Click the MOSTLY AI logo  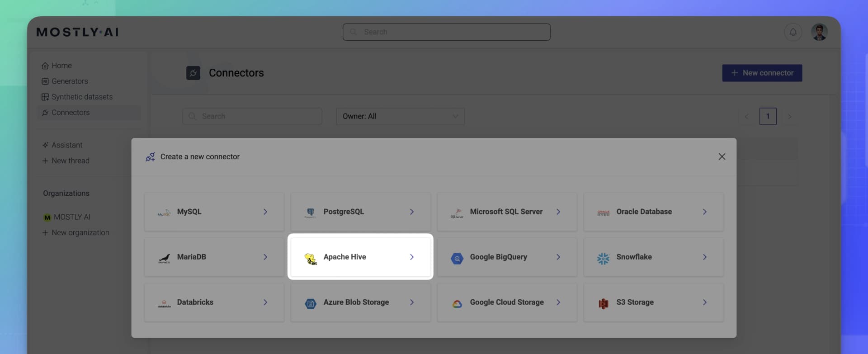coord(77,32)
